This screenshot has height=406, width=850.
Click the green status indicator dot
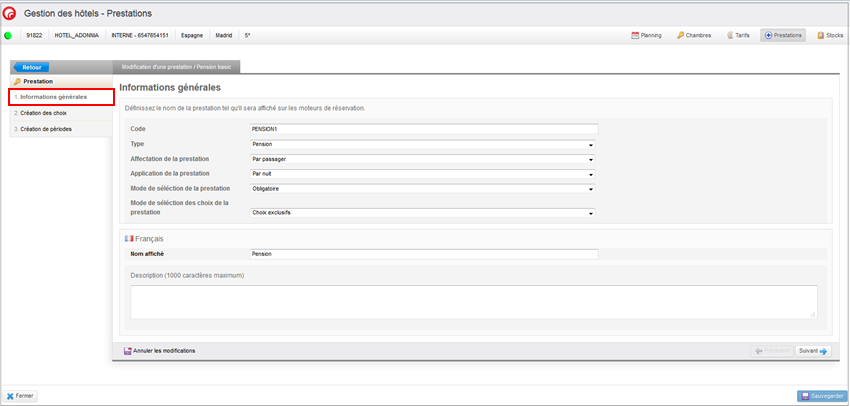9,35
